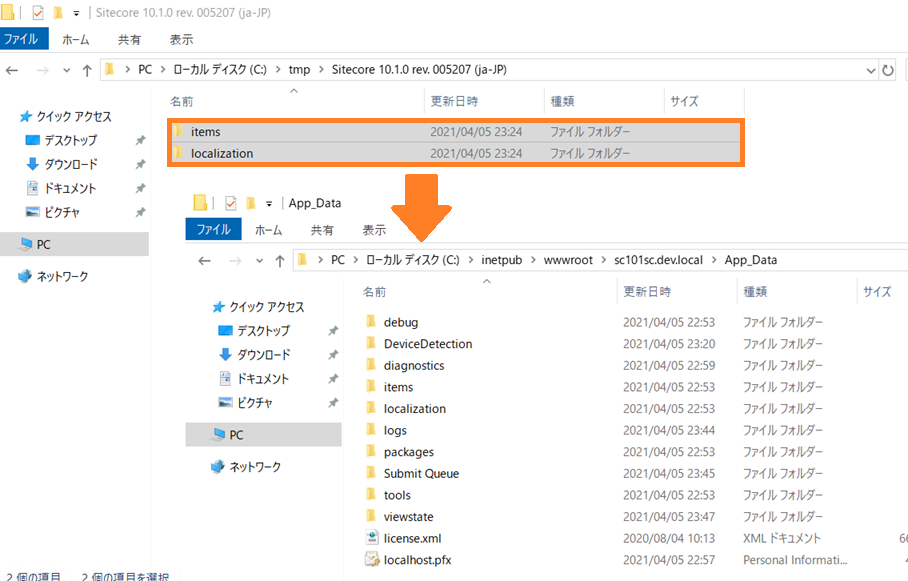
Task: Open the ファイル tab in App_Data window
Action: (213, 229)
